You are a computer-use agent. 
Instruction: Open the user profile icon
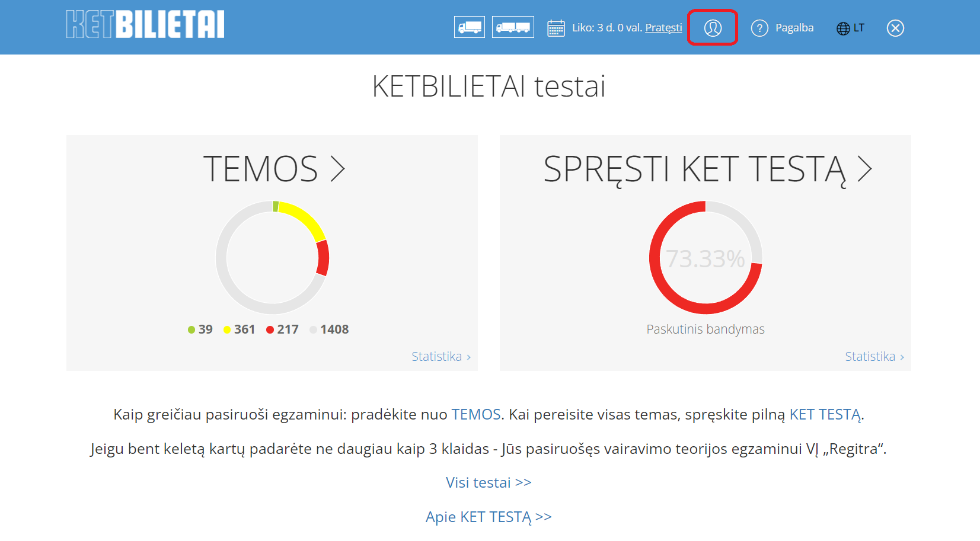click(712, 28)
